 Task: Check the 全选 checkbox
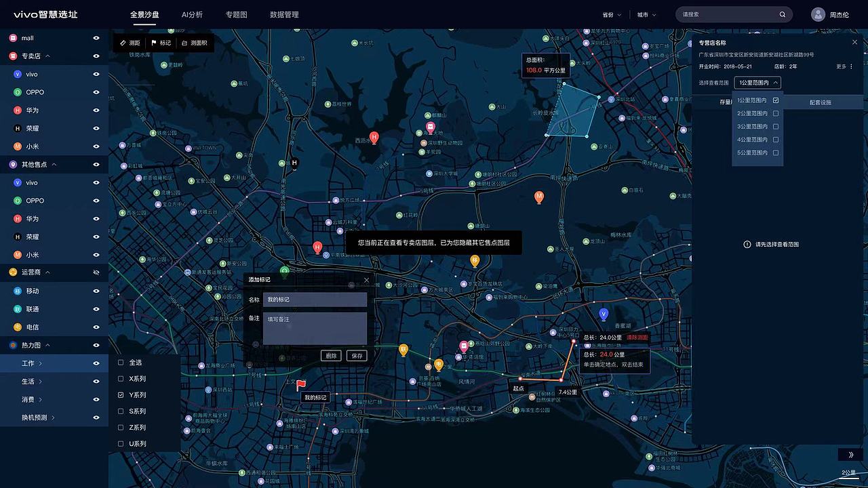click(x=121, y=363)
